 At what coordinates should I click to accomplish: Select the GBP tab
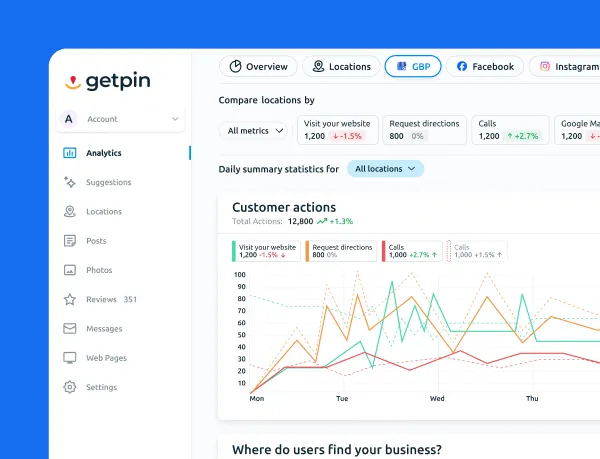[413, 67]
